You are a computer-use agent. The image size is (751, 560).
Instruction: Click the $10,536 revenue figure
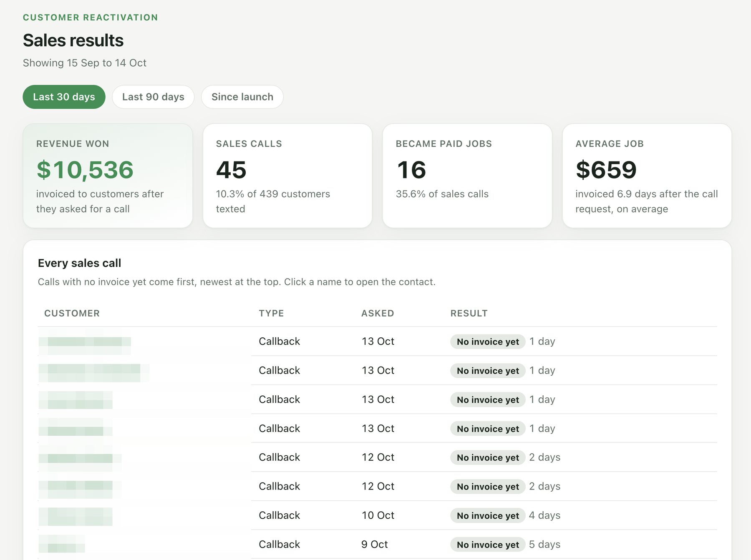[x=85, y=170]
